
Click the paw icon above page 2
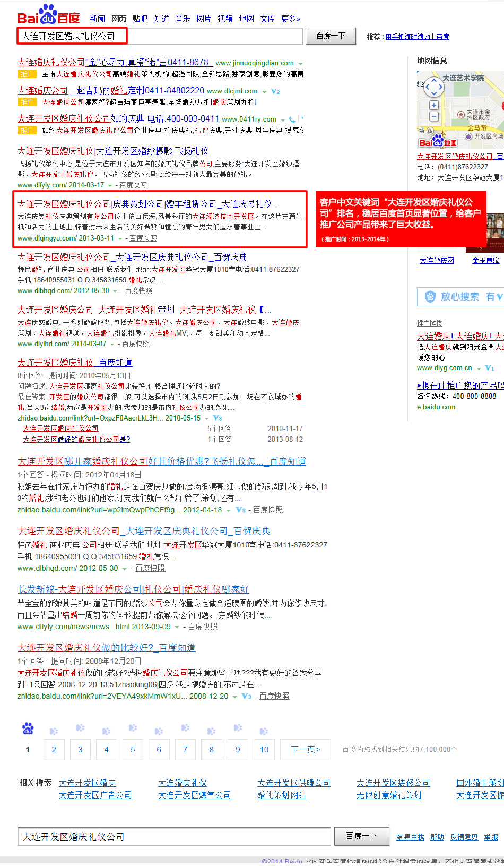point(54,731)
